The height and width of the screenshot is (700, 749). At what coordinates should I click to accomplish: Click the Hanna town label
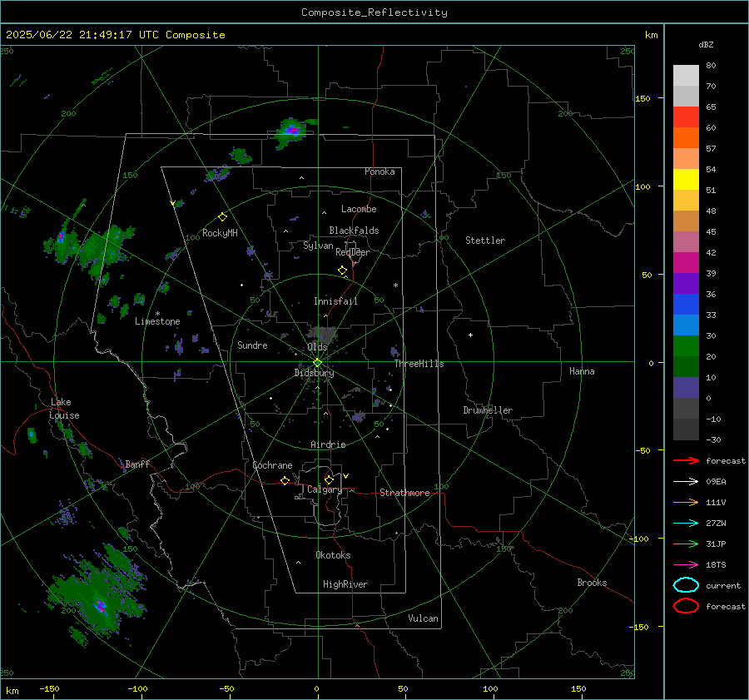582,371
